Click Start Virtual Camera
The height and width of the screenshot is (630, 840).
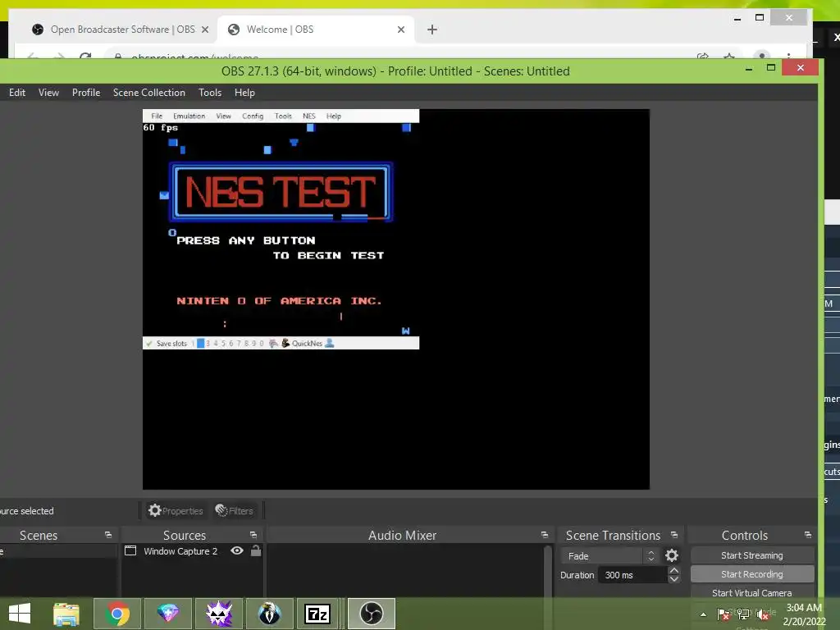click(752, 592)
